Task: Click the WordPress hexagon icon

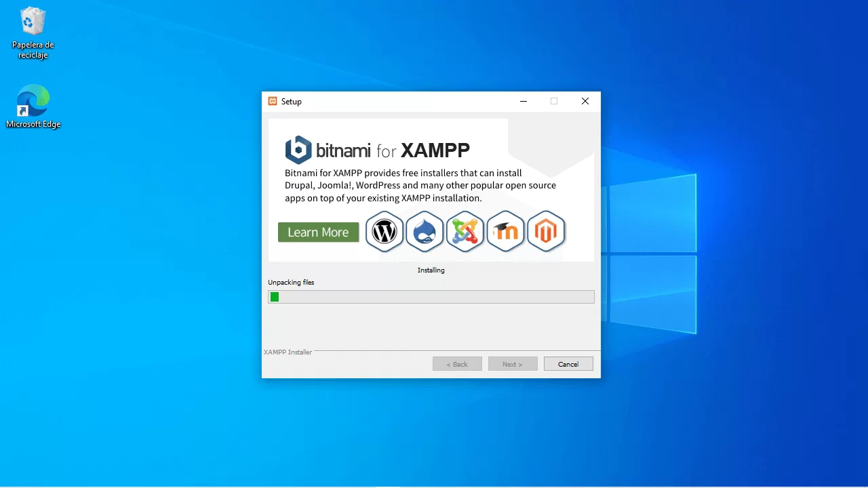Action: pos(384,232)
